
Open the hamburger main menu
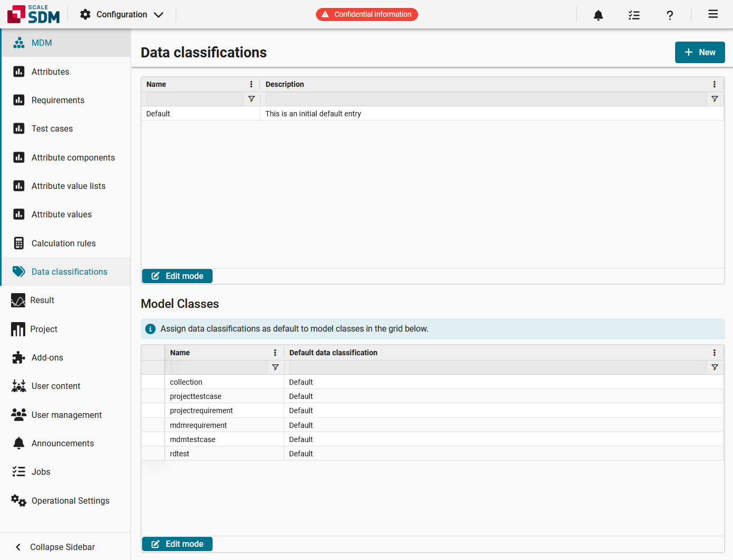tap(713, 14)
